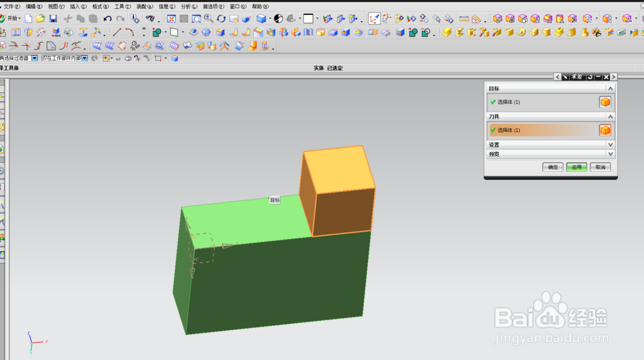
Task: Undo the last action
Action: coord(108,19)
